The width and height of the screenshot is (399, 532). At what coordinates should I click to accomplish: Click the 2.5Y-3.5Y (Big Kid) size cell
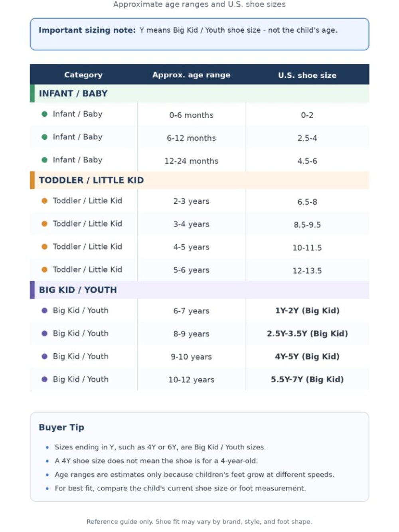(307, 334)
